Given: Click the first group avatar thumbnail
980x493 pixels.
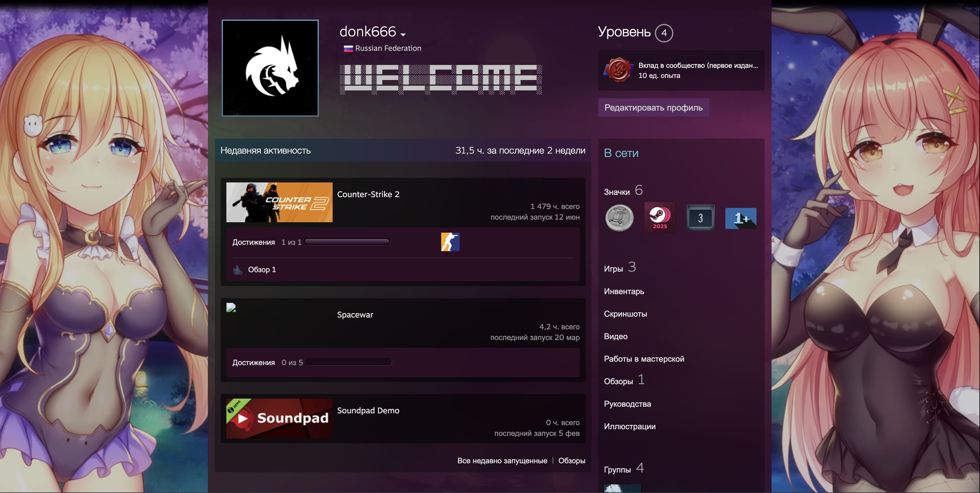Looking at the screenshot, I should tap(623, 488).
